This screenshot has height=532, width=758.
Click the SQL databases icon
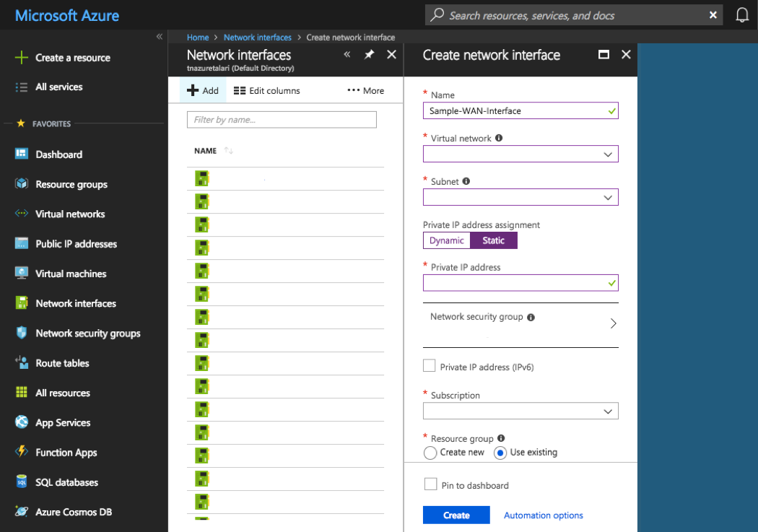(22, 482)
